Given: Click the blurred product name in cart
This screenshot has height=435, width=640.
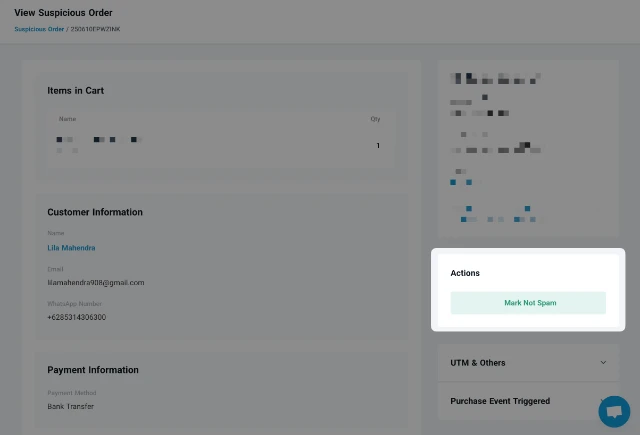Looking at the screenshot, I should click(x=99, y=145).
